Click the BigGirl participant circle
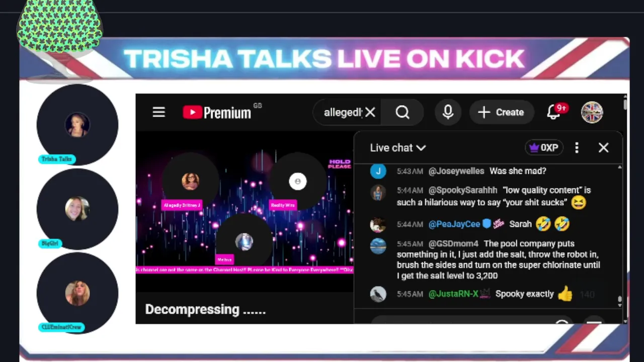The height and width of the screenshot is (362, 644). (77, 209)
